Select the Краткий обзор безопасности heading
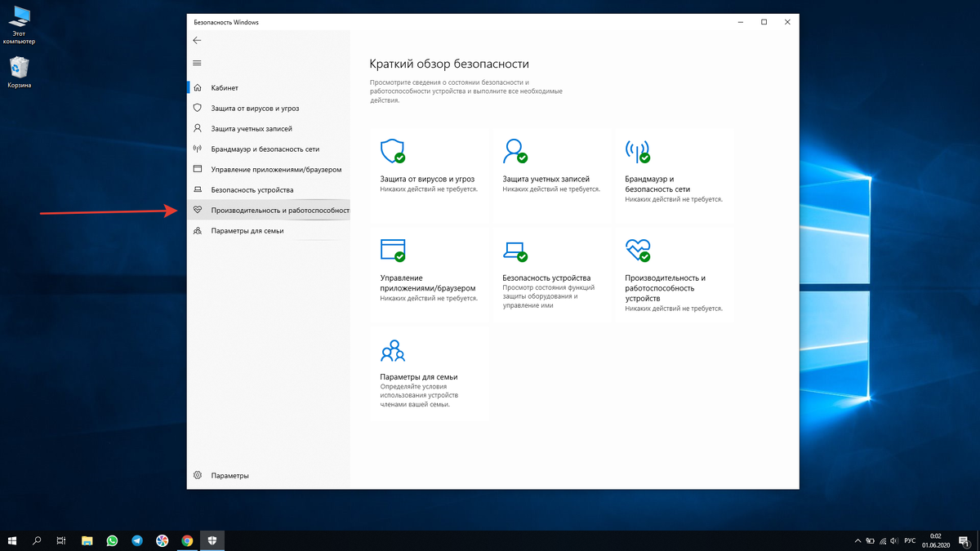980x551 pixels. 449,64
